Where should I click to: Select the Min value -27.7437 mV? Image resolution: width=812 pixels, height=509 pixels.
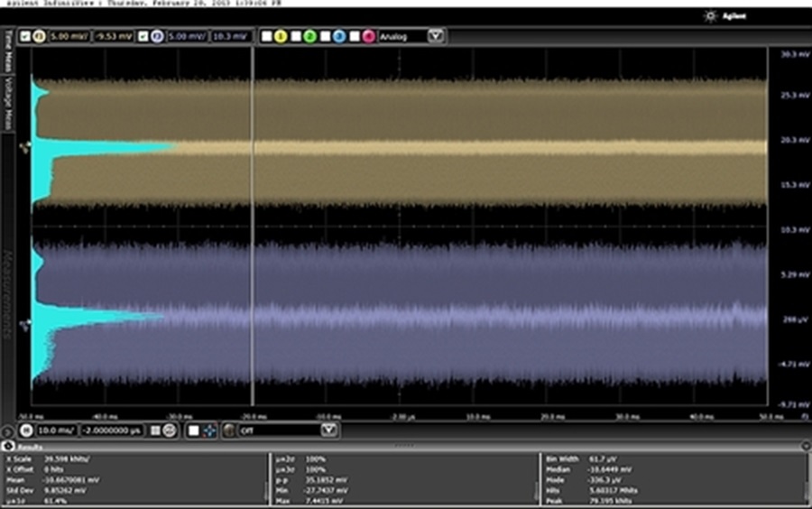[x=327, y=490]
